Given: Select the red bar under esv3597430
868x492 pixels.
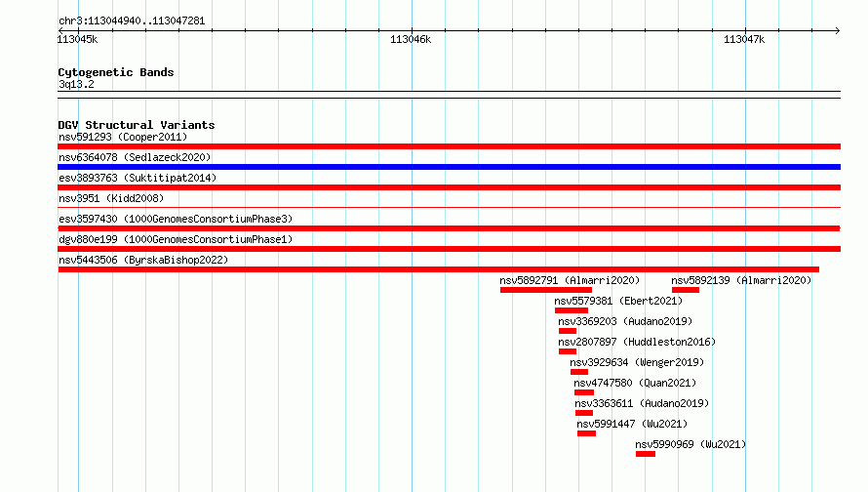Looking at the screenshot, I should pyautogui.click(x=449, y=228).
